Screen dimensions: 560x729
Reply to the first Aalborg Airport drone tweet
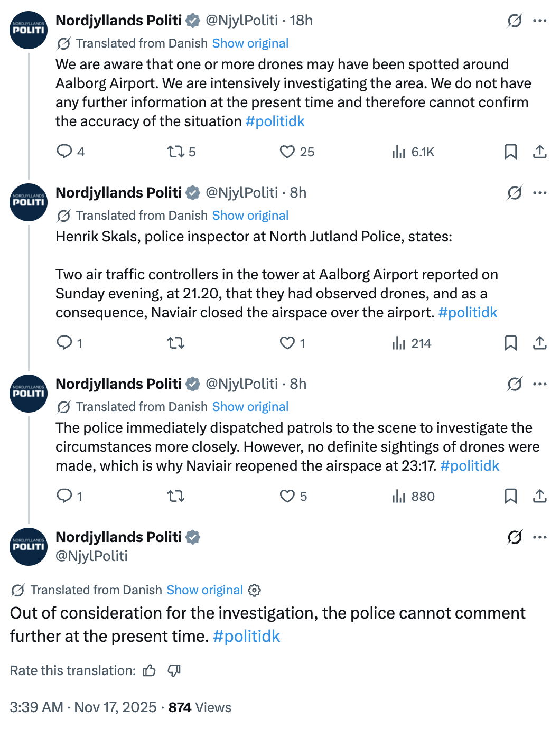click(x=64, y=152)
